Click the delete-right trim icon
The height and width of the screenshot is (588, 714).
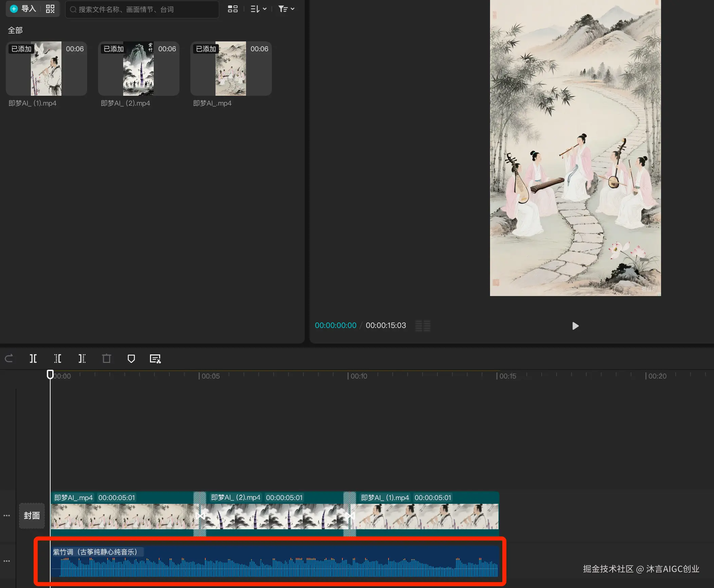click(82, 359)
